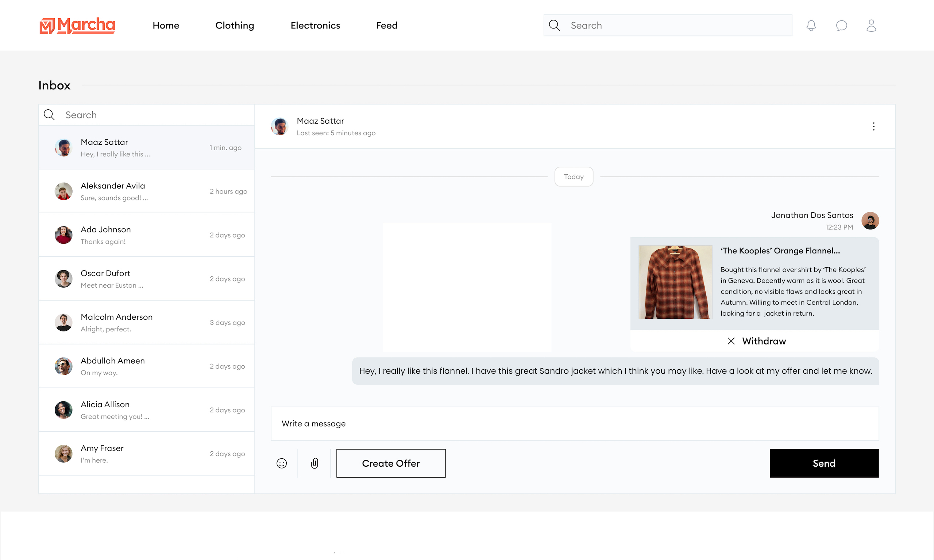Screen dimensions: 934x560
Task: Focus the top Search field
Action: (x=667, y=25)
